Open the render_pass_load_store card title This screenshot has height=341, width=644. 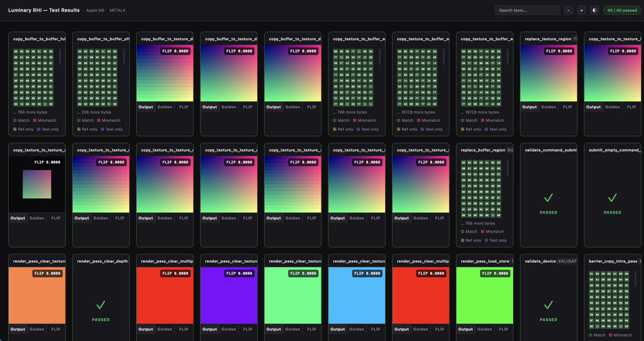pos(486,261)
